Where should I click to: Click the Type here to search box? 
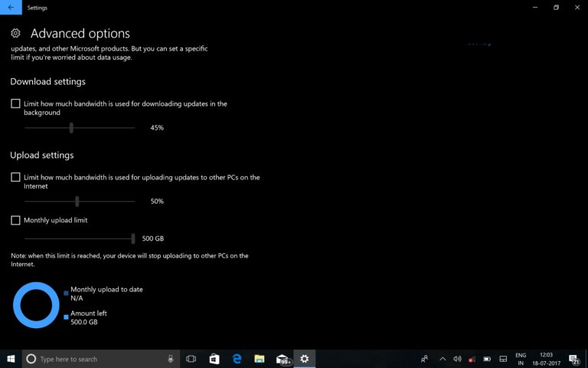[x=101, y=359]
